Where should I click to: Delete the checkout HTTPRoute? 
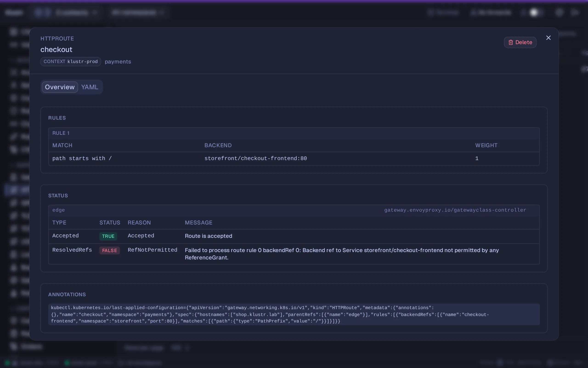click(x=520, y=42)
